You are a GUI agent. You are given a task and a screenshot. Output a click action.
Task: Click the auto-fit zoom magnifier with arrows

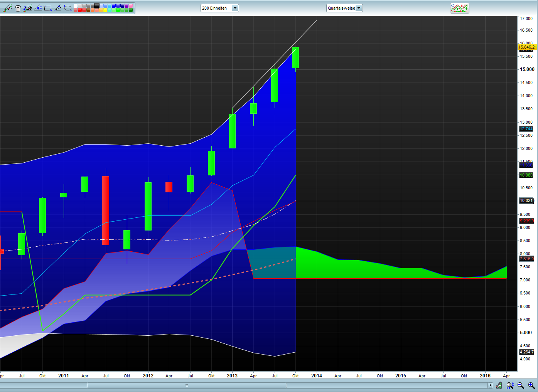[x=510, y=385]
